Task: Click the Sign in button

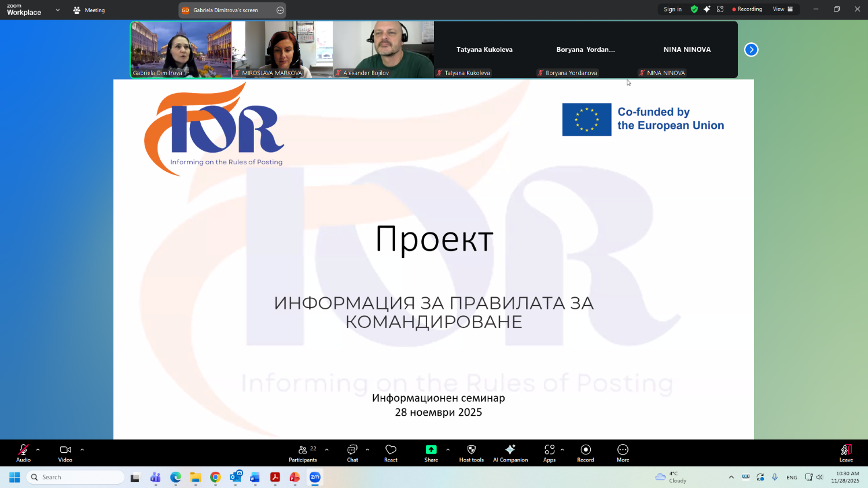Action: (672, 9)
